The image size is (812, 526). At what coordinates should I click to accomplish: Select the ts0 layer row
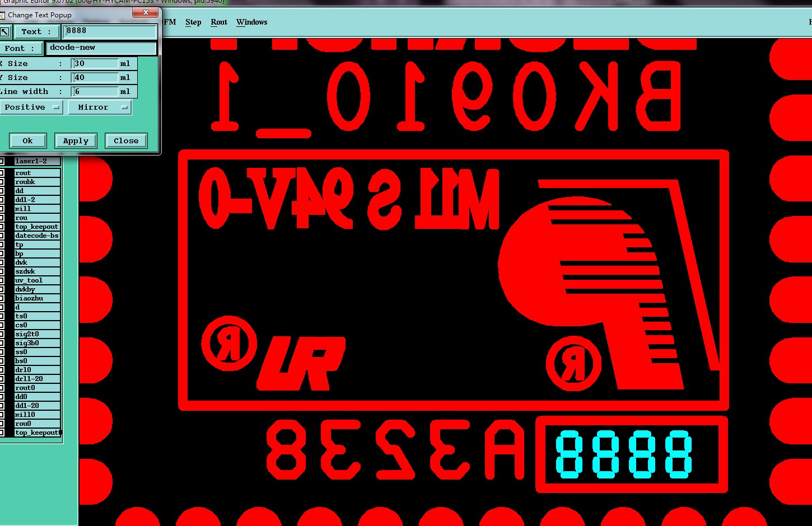(x=37, y=316)
